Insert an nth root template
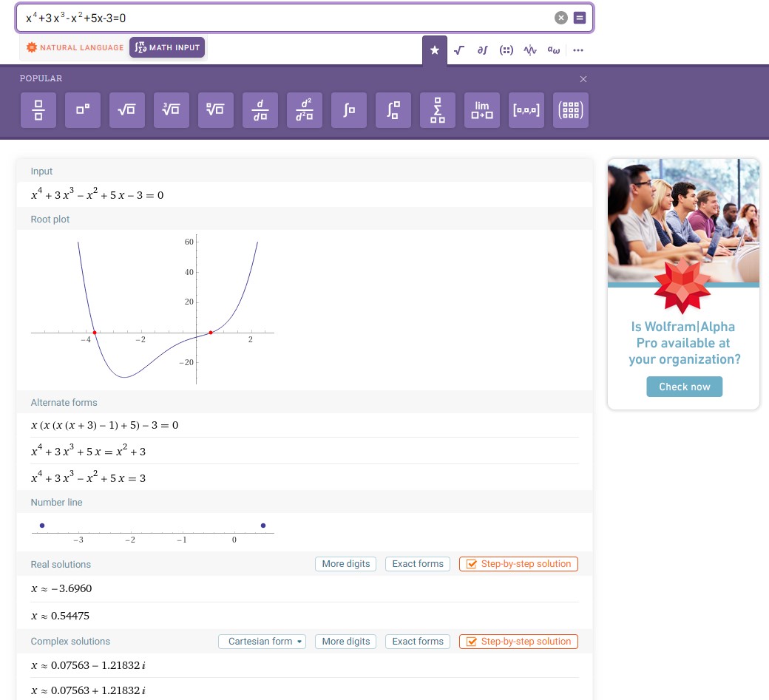The height and width of the screenshot is (700, 769). [x=216, y=110]
